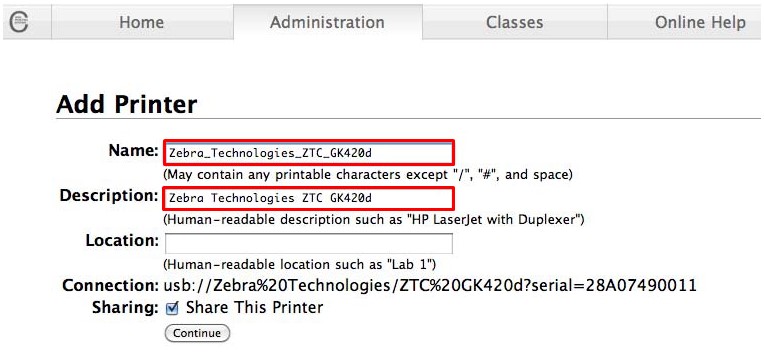The height and width of the screenshot is (364, 764).
Task: Click the Name input field
Action: click(x=309, y=153)
